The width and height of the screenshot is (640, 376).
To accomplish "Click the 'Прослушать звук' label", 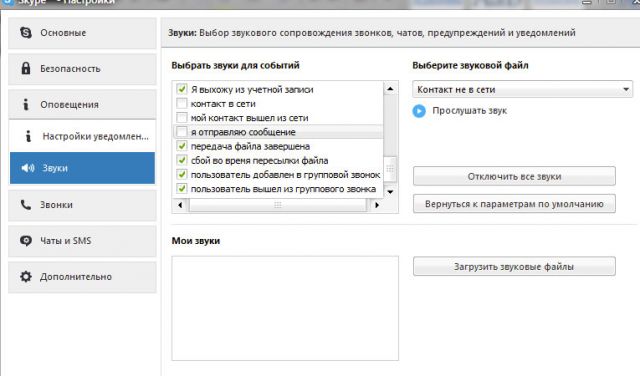I will tap(469, 111).
